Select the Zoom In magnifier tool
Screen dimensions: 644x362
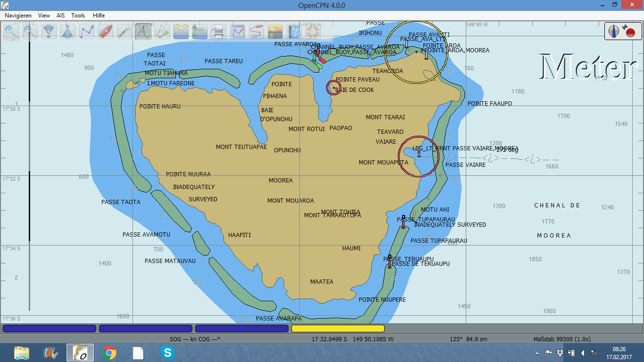tap(11, 32)
